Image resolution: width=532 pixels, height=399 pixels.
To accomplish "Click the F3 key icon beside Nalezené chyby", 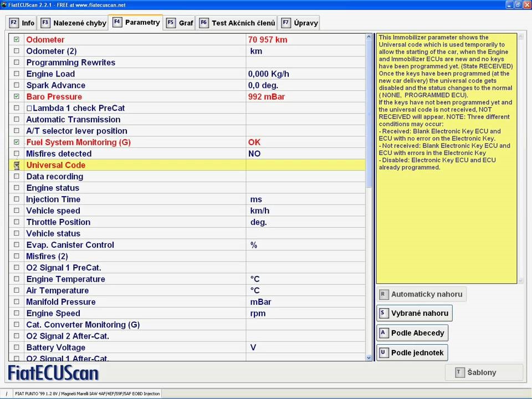I will (45, 23).
